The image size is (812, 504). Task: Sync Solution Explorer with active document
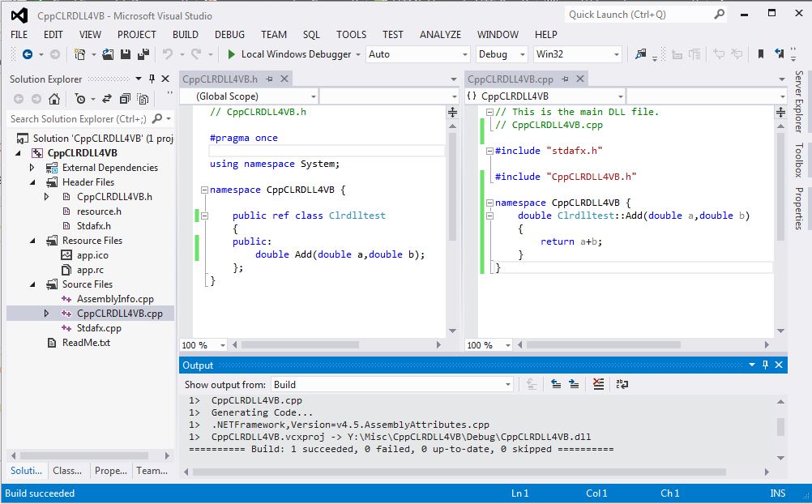(x=107, y=97)
